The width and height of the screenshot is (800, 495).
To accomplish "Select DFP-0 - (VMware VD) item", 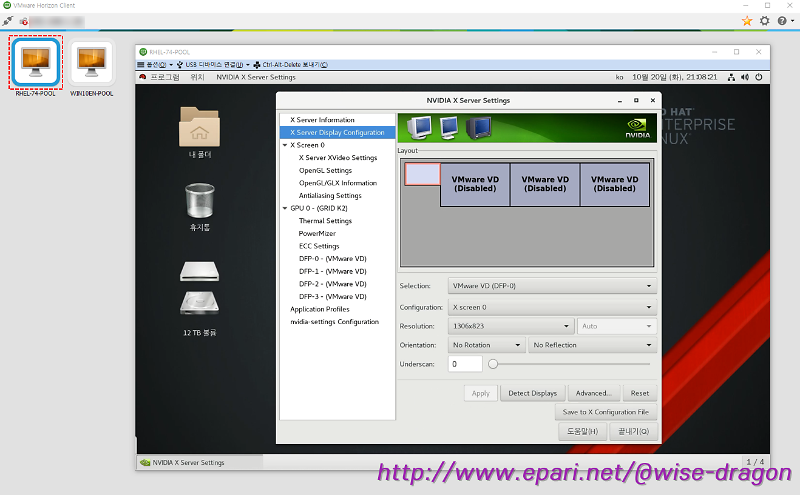I will coord(333,259).
